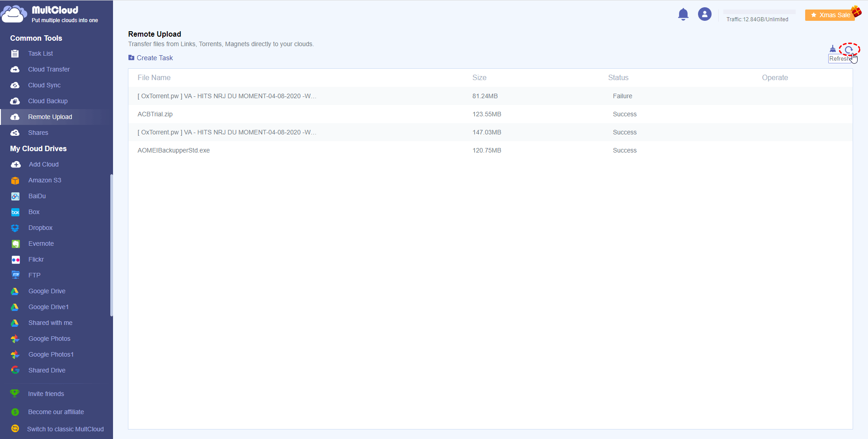Refresh the remote upload task list
Screen dimensions: 868x439
coord(849,49)
